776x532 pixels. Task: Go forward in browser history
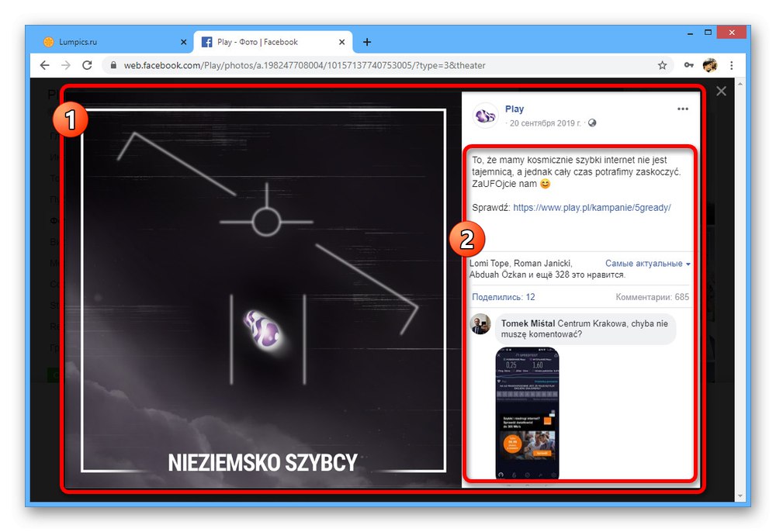[x=66, y=65]
